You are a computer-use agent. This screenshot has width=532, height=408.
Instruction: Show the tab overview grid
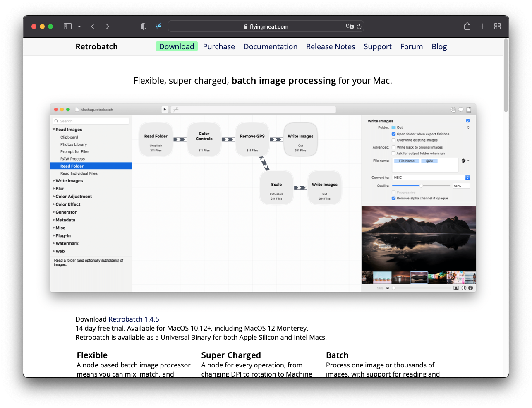(498, 26)
